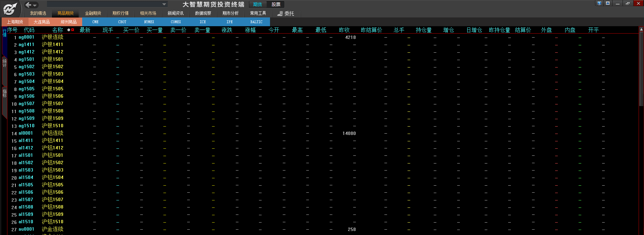The image size is (644, 235).
Task: Sort by 涨跌 column header
Action: click(x=227, y=30)
